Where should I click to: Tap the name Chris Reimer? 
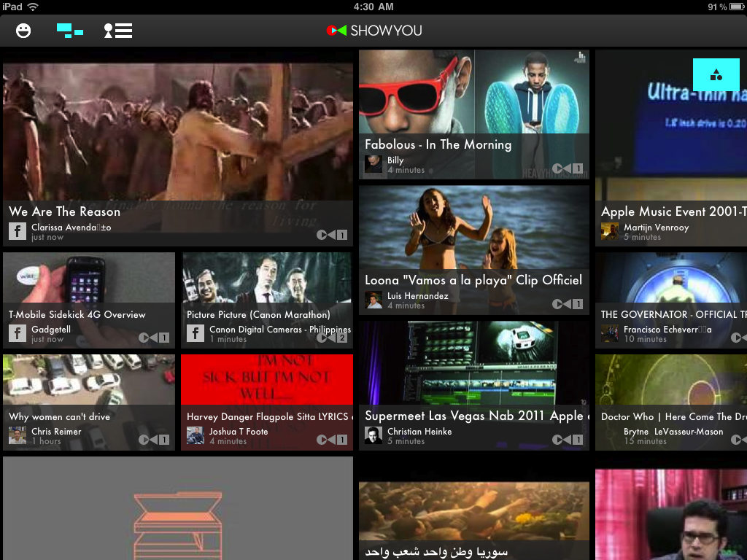[x=56, y=432]
